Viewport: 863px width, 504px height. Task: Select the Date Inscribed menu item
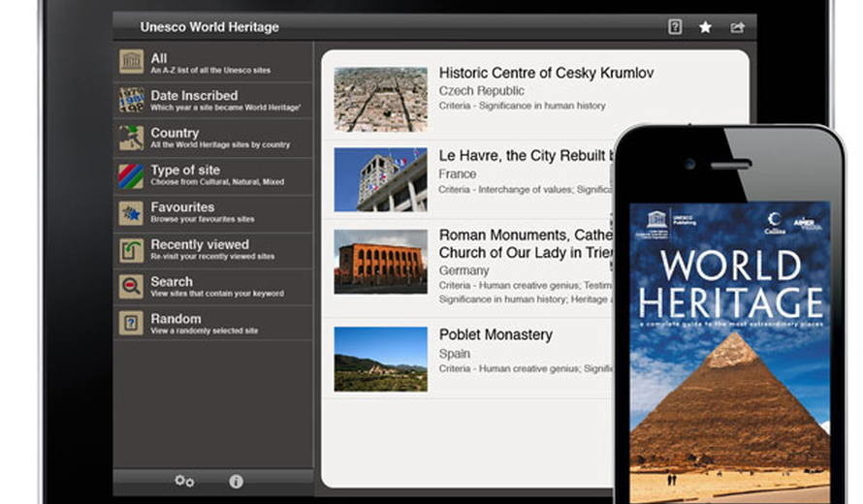click(x=213, y=100)
